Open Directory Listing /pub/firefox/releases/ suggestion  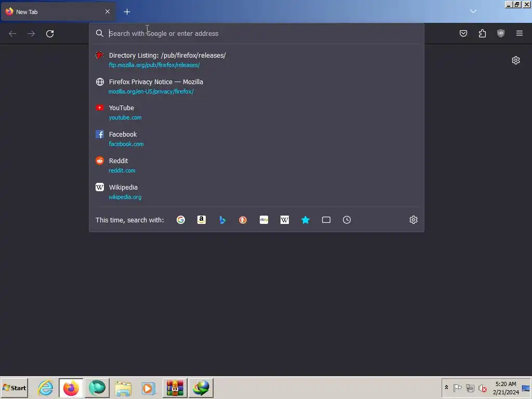[x=257, y=60]
